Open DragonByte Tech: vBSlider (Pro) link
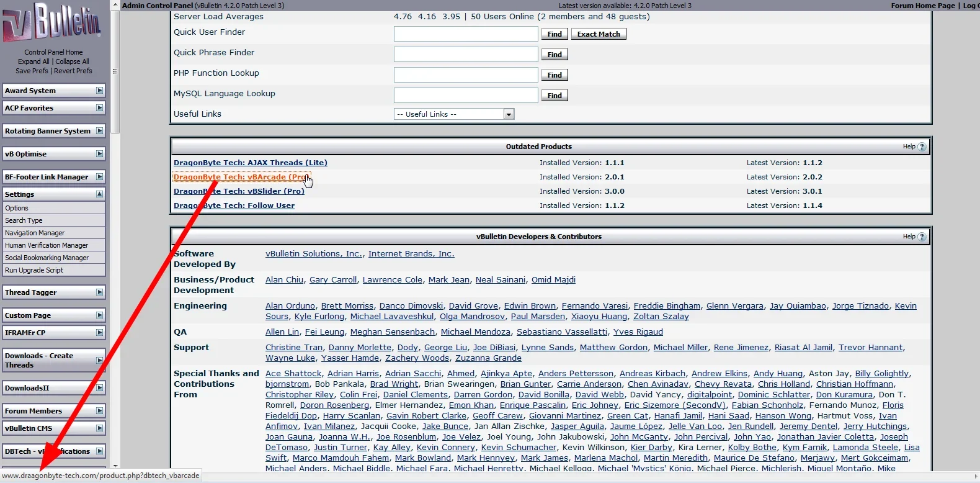 coord(239,191)
